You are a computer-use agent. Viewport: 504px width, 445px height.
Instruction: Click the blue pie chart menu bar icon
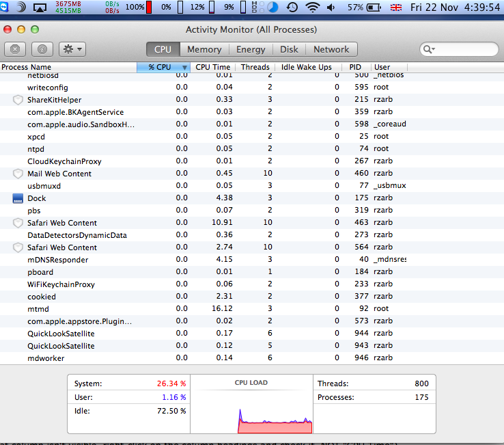pos(272,7)
